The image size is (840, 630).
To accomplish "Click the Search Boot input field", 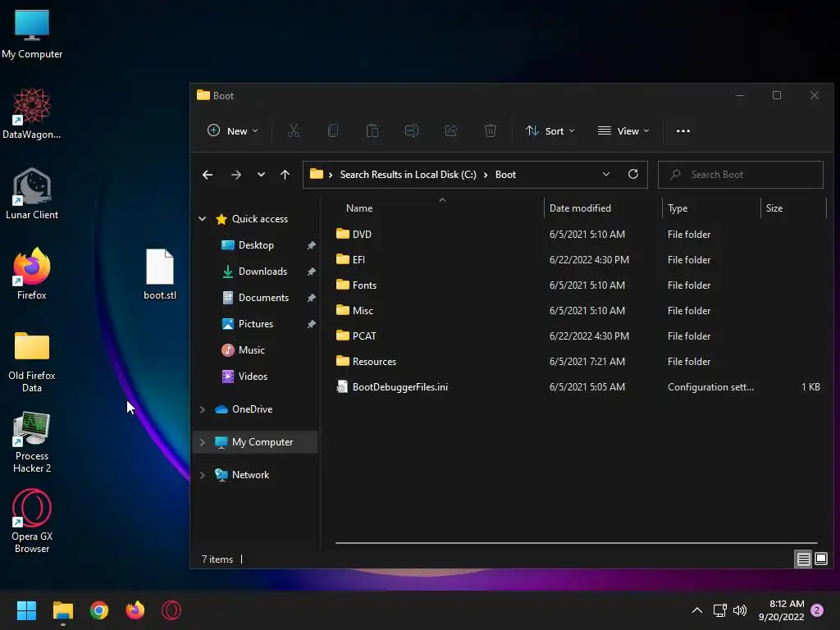I will point(741,175).
